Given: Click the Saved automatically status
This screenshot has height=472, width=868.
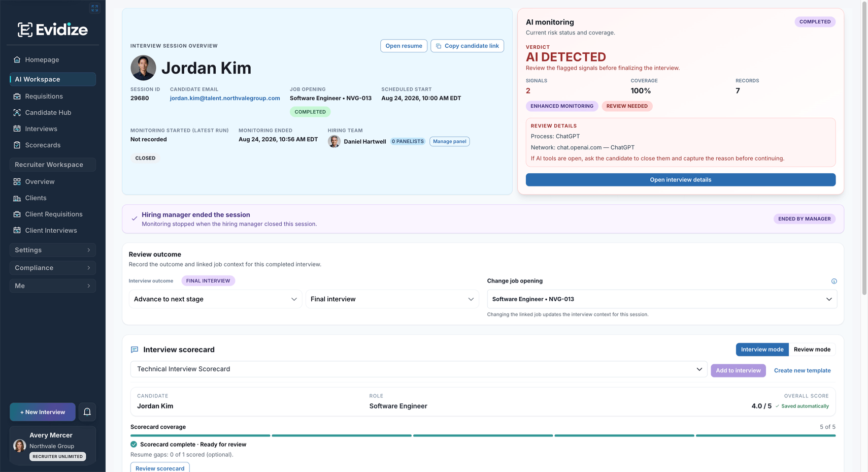Looking at the screenshot, I should (802, 406).
